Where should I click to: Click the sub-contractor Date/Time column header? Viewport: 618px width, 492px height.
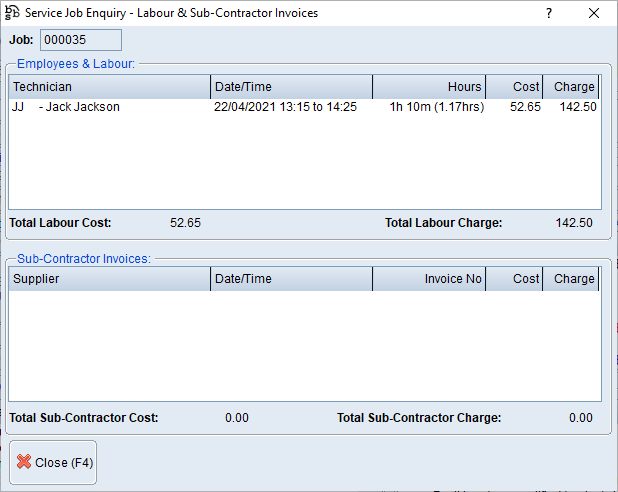pos(291,279)
